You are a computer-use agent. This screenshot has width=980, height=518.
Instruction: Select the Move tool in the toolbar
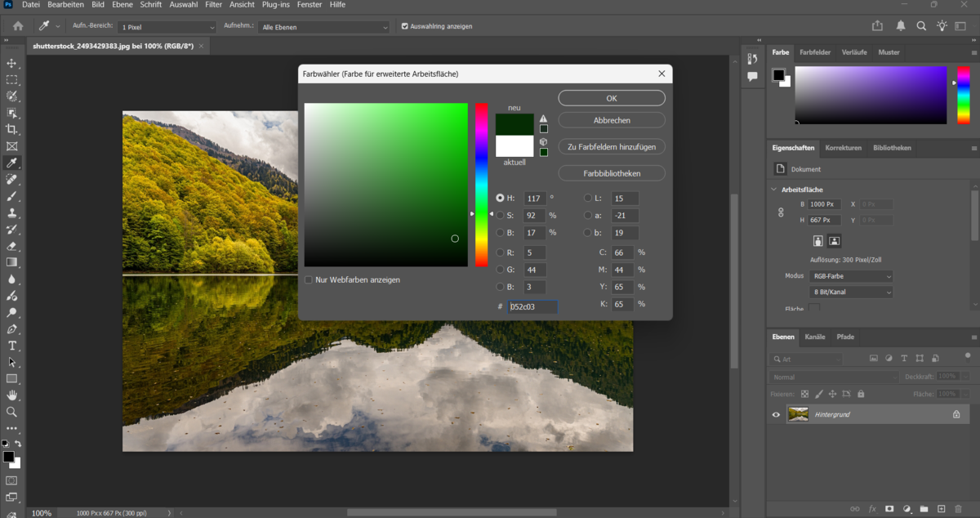point(11,63)
